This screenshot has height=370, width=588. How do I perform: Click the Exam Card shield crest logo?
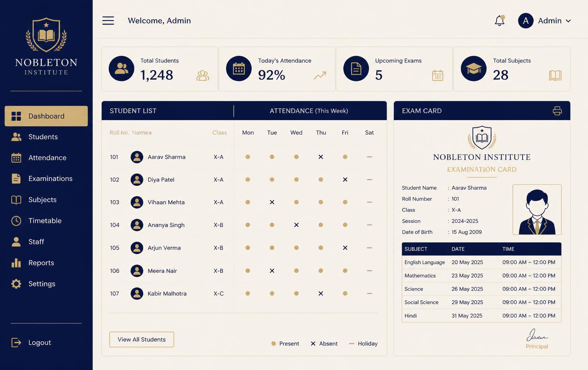[482, 138]
